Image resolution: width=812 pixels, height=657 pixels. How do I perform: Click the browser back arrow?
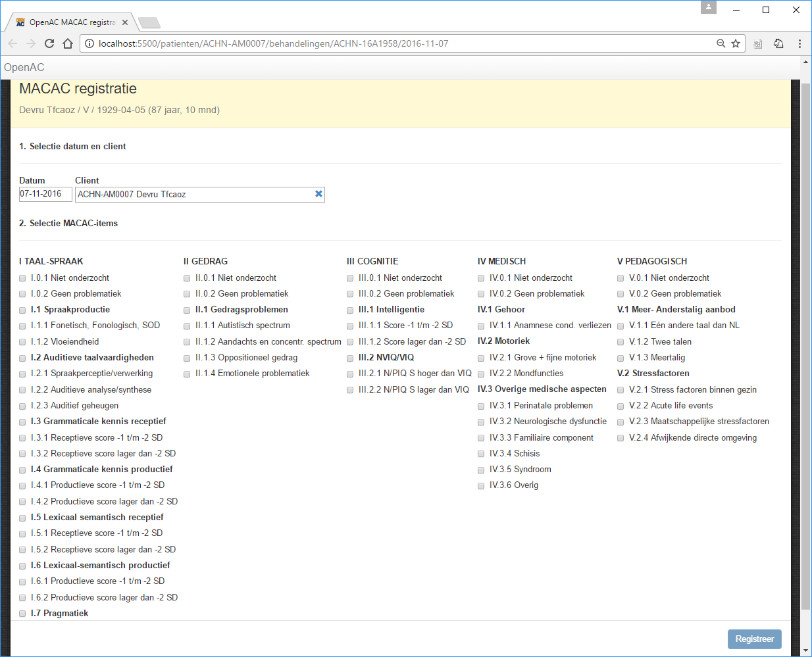coord(13,43)
